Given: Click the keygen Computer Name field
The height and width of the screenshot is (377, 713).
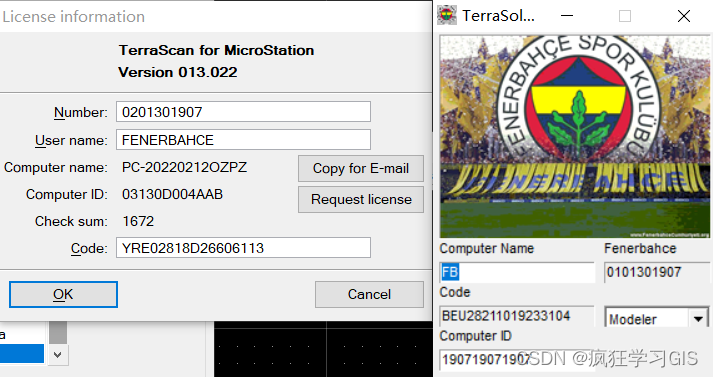Looking at the screenshot, I should coord(517,272).
